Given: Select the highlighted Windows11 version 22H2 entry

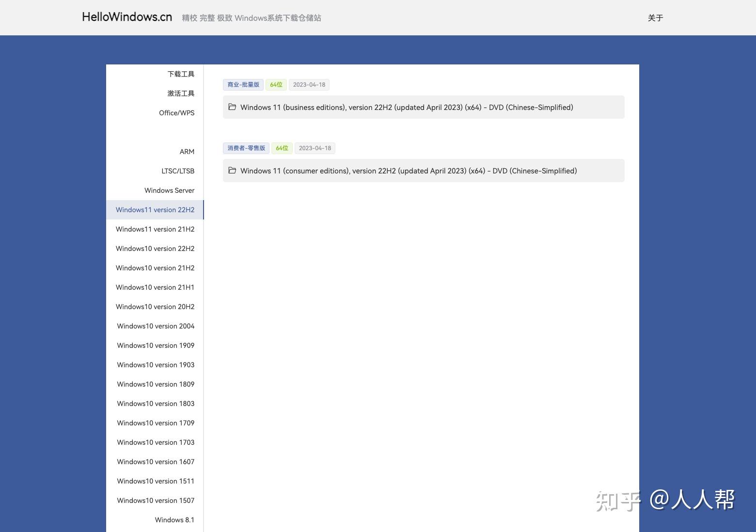Looking at the screenshot, I should [155, 209].
